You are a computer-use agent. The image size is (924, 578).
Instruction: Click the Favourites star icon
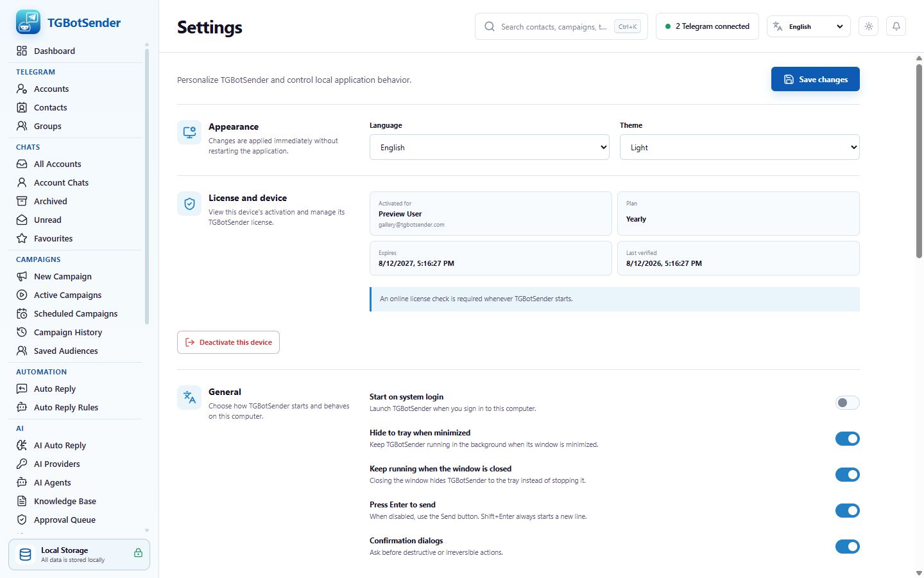tap(22, 238)
